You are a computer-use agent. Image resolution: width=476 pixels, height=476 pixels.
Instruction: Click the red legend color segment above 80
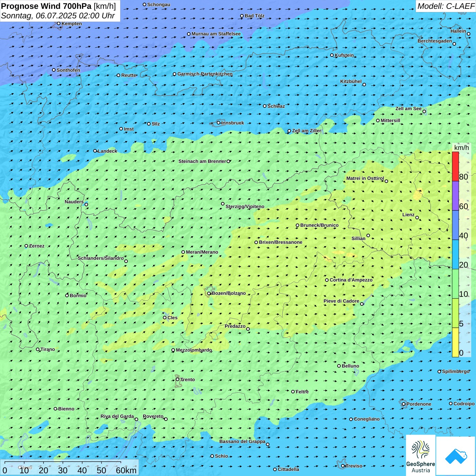pos(455,166)
